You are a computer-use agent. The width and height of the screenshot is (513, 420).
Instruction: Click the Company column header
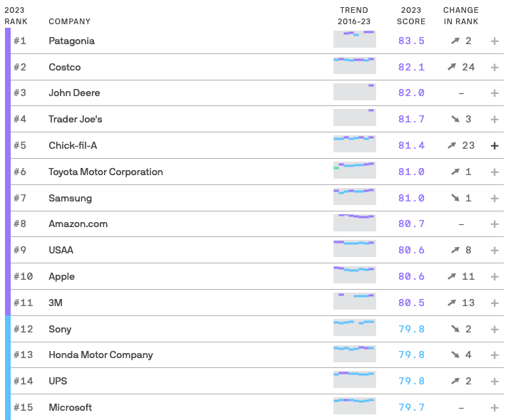(69, 21)
